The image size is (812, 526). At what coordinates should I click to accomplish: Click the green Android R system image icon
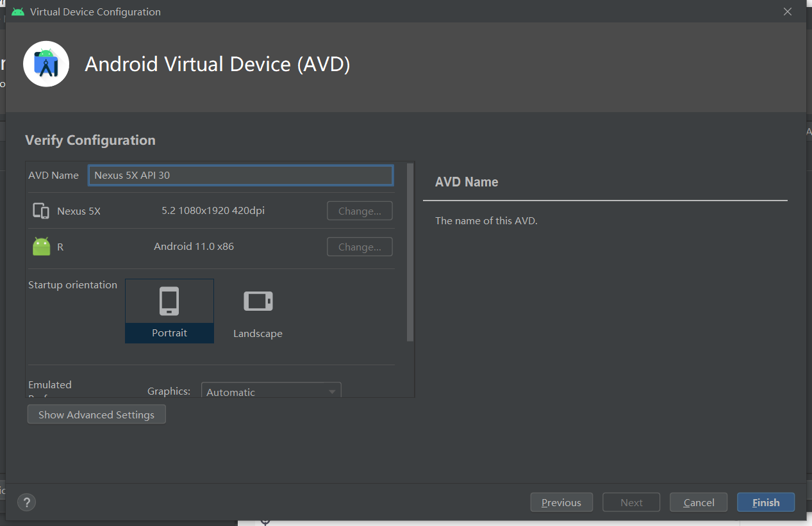[42, 247]
